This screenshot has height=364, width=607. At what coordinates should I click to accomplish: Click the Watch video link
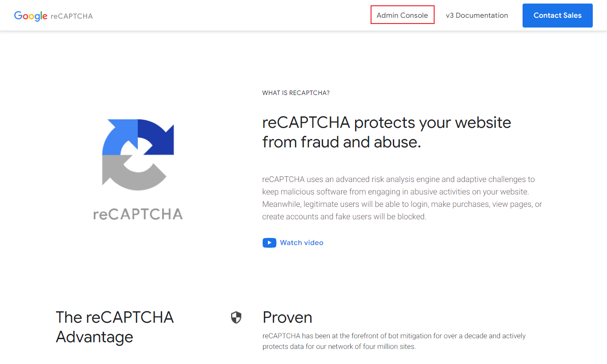pyautogui.click(x=301, y=243)
